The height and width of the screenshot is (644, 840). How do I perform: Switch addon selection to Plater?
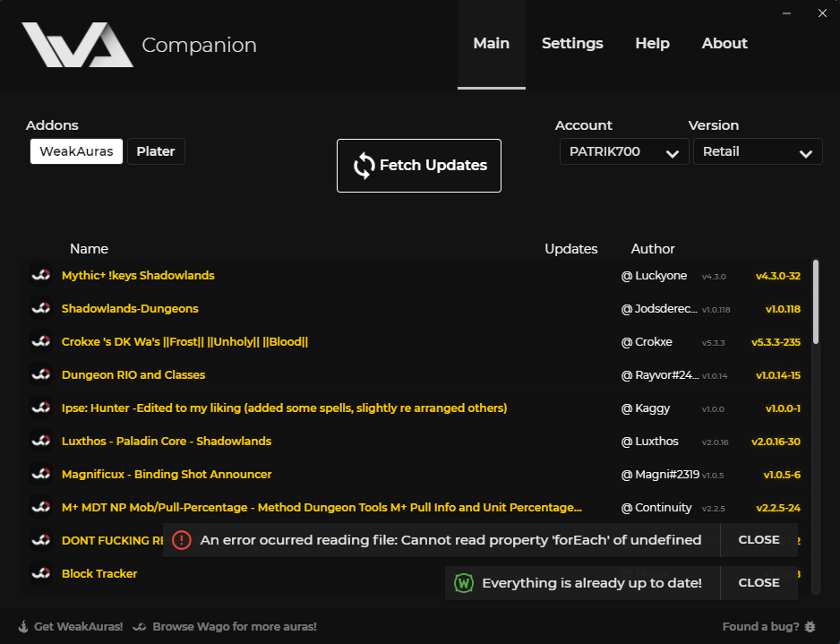tap(156, 151)
